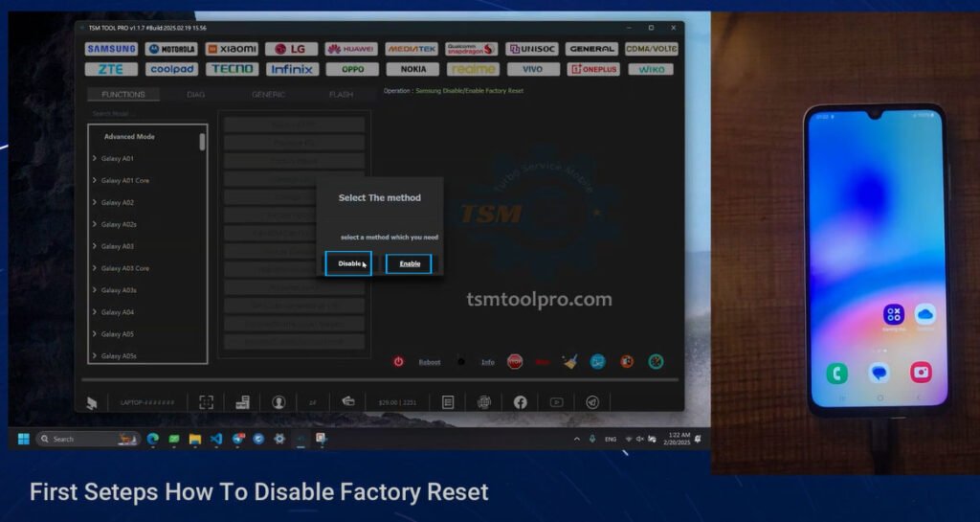Show hidden system tray icons

click(x=576, y=440)
